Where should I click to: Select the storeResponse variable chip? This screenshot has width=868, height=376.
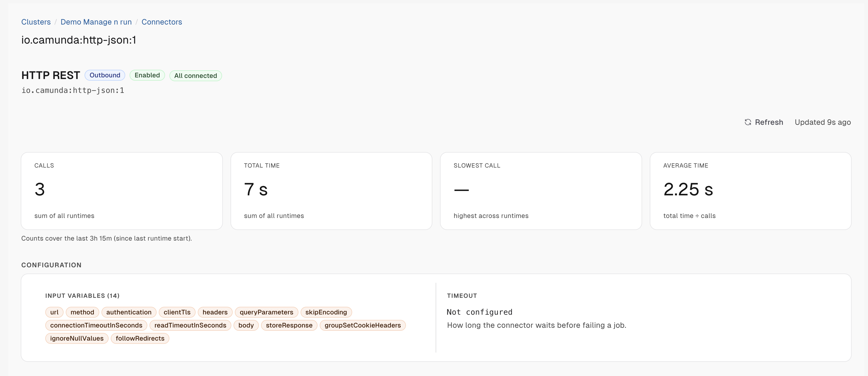point(289,325)
